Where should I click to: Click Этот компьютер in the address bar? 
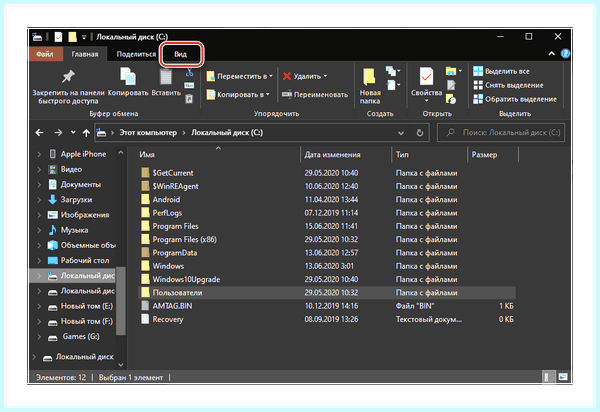148,132
